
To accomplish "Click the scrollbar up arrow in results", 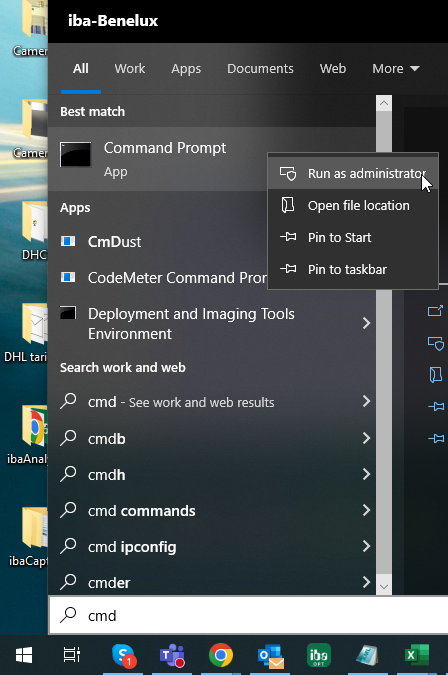I will tap(384, 103).
